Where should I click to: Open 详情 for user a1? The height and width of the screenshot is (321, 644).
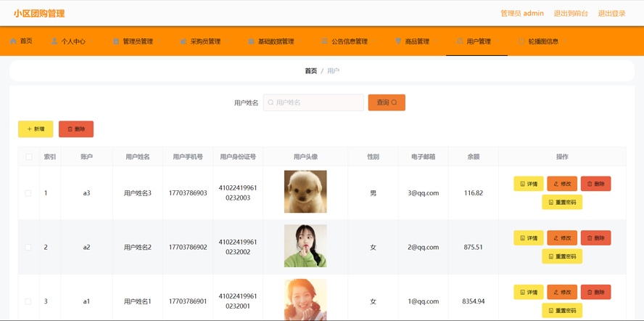pos(529,292)
